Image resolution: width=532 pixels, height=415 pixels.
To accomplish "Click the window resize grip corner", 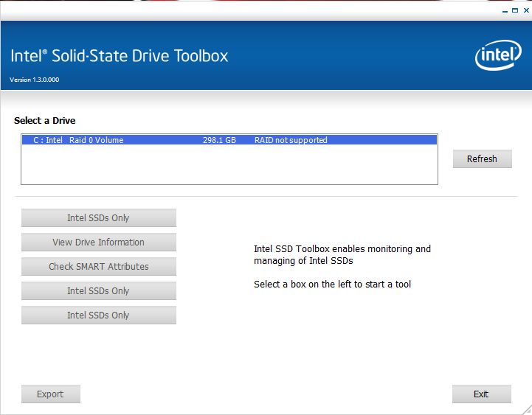I will point(527,410).
